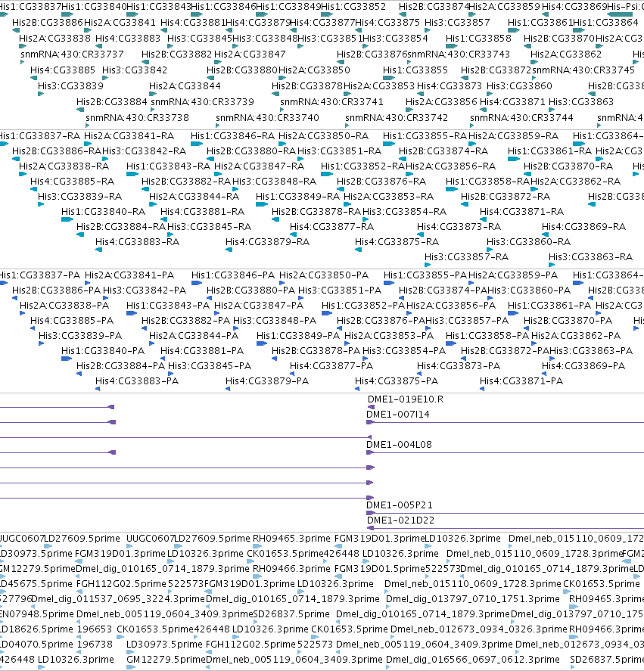Select His2B:CG33884-RA label
Viewport: 644px width, 671px height.
[x=121, y=227]
